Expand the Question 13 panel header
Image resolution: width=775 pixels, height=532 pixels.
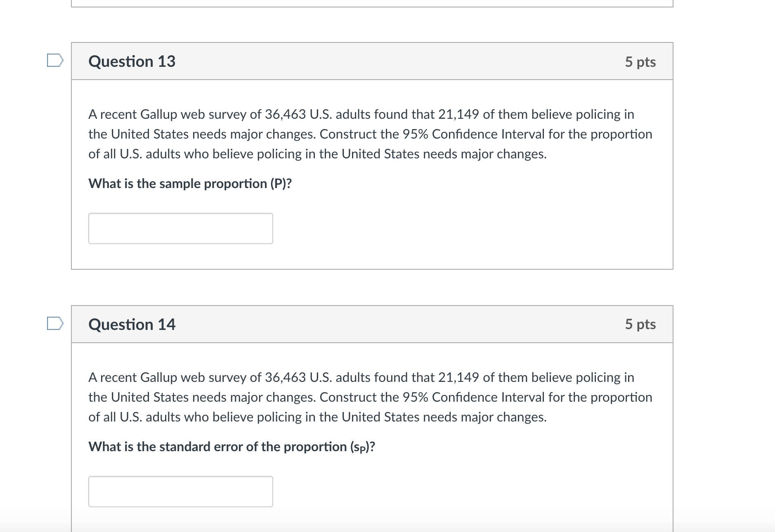point(371,61)
